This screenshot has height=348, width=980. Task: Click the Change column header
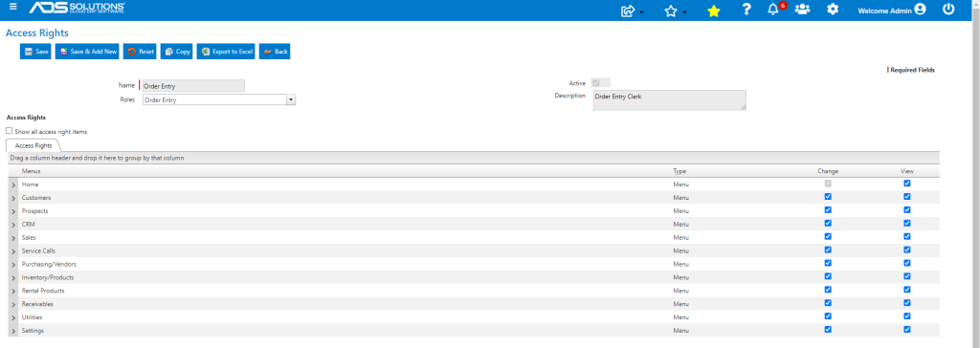pyautogui.click(x=828, y=170)
